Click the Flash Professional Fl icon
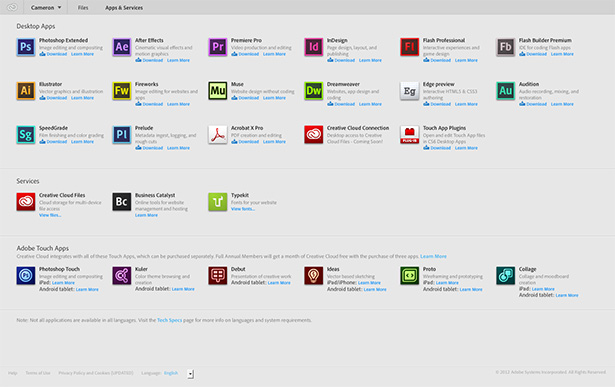615x387 pixels. (x=409, y=47)
